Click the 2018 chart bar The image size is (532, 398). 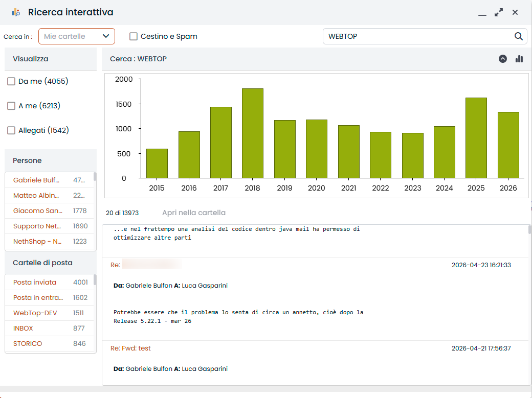click(253, 133)
